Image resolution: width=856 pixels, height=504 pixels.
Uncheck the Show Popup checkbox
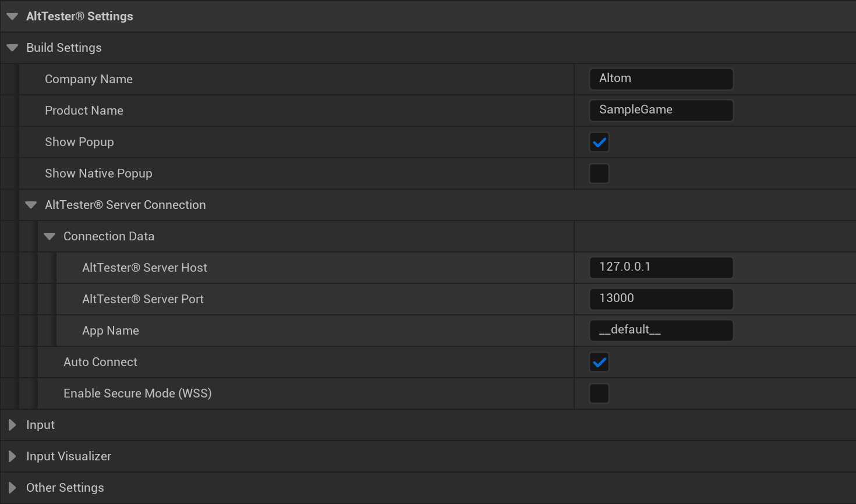(x=599, y=142)
